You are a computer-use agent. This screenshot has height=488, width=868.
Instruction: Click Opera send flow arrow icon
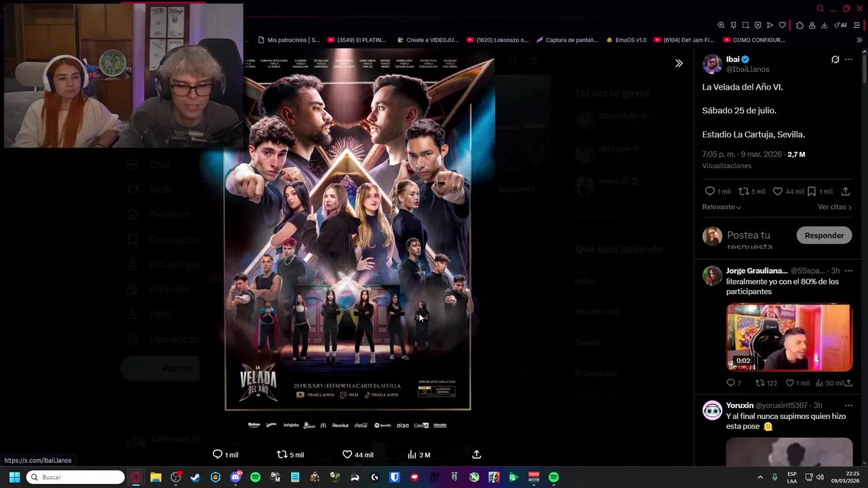(x=770, y=25)
